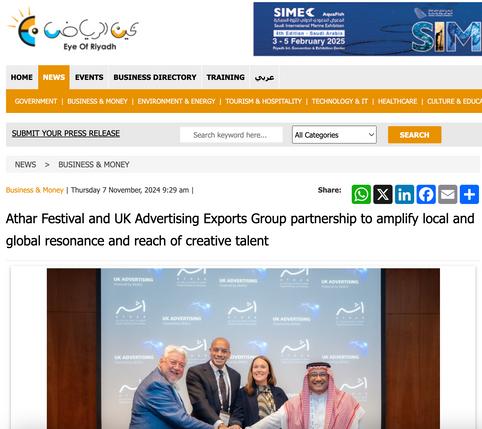Share article on X icon
The height and width of the screenshot is (429, 482).
pos(383,194)
